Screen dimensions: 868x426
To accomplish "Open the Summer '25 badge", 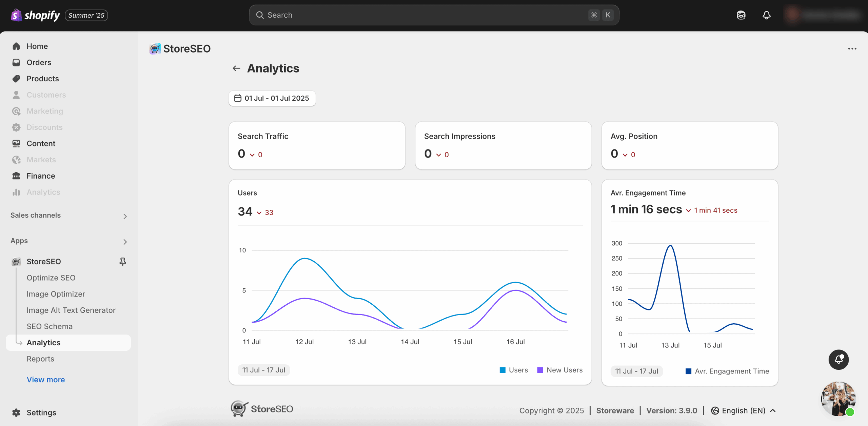I will pos(86,15).
